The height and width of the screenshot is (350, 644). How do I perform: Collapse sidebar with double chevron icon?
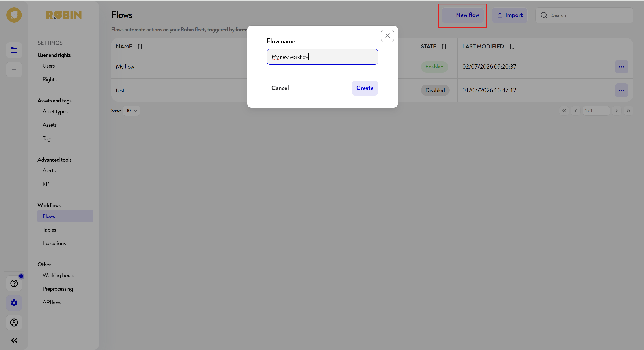click(x=14, y=341)
